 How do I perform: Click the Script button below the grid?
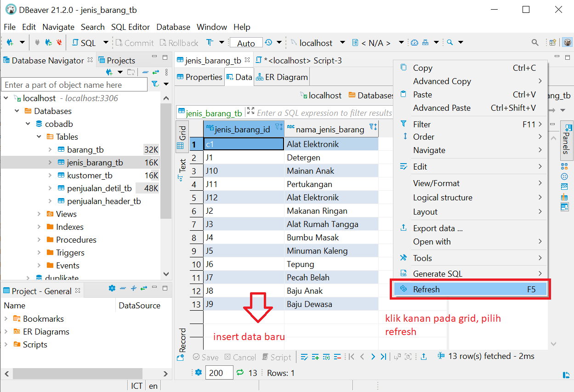tap(277, 357)
